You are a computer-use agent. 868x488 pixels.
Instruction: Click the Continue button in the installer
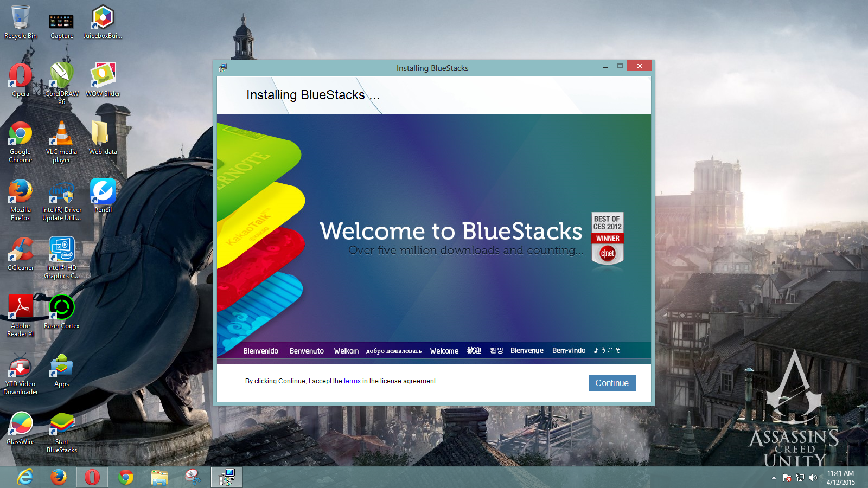tap(612, 383)
